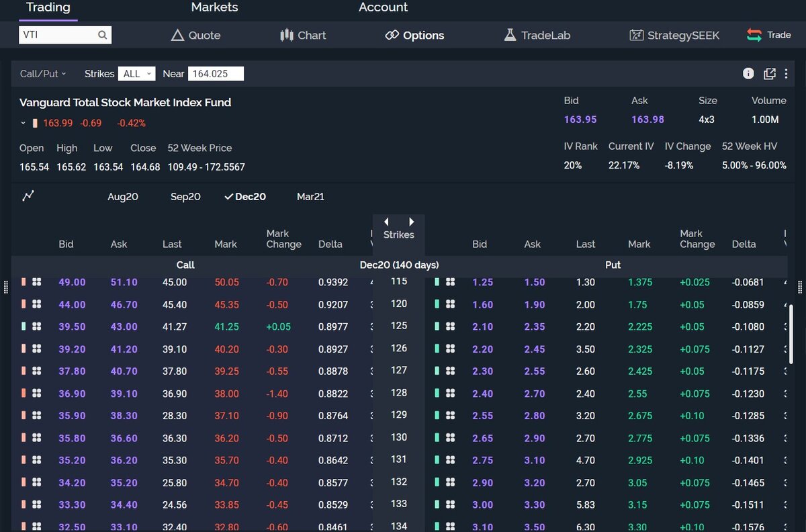This screenshot has height=532, width=806.
Task: Click the grid icon on the 126 put row
Action: pyautogui.click(x=451, y=349)
